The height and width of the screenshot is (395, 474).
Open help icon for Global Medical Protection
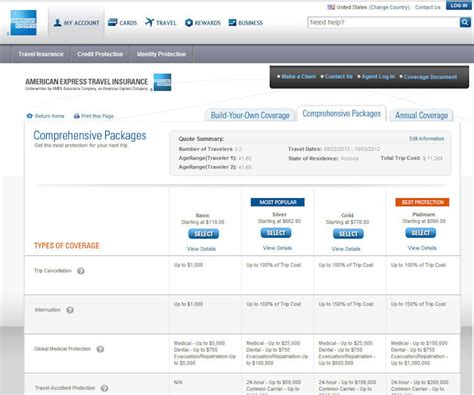coord(100,349)
